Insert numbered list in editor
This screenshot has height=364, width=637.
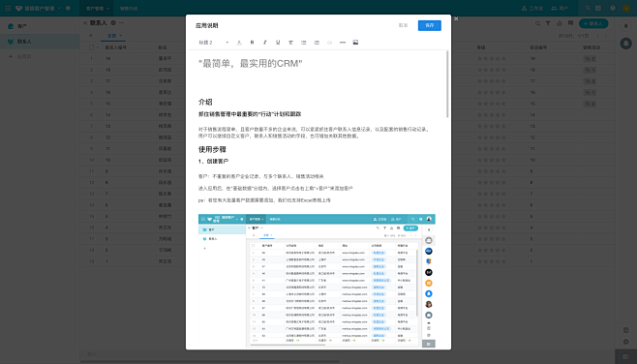tap(317, 43)
